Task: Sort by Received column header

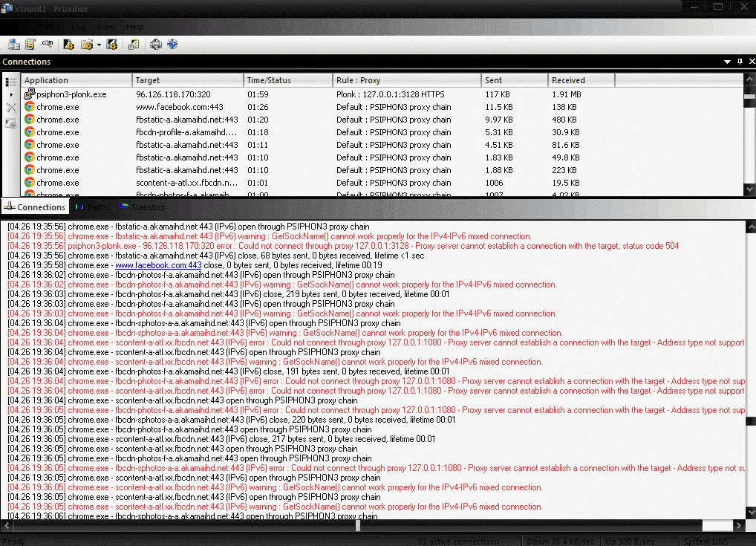Action: pyautogui.click(x=581, y=80)
